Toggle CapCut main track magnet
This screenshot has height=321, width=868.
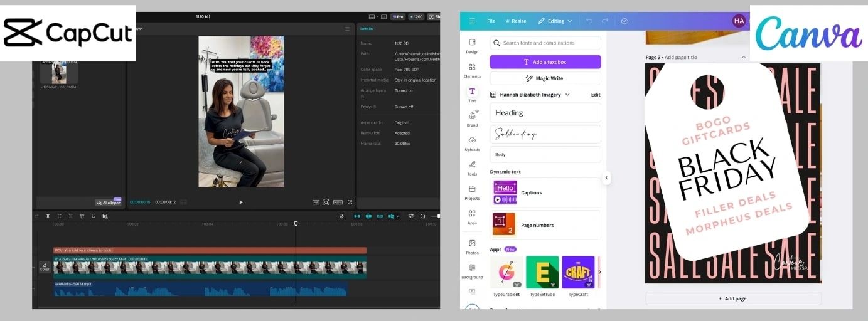(357, 216)
